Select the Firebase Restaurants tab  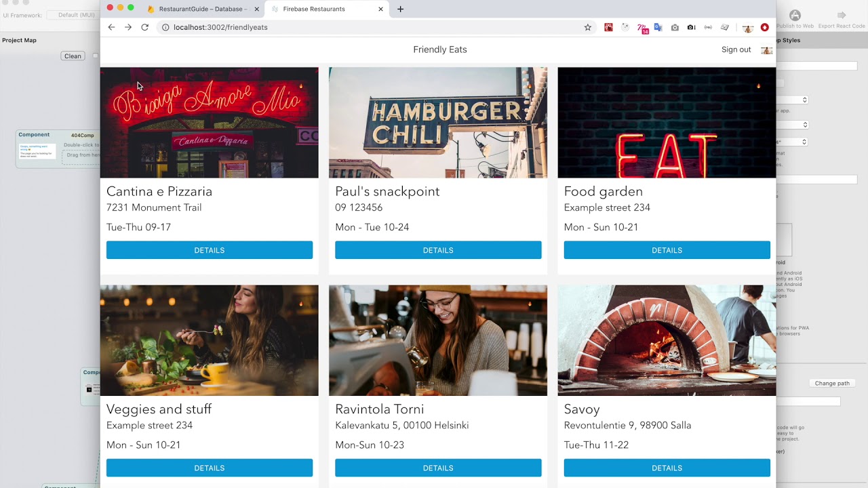coord(327,9)
